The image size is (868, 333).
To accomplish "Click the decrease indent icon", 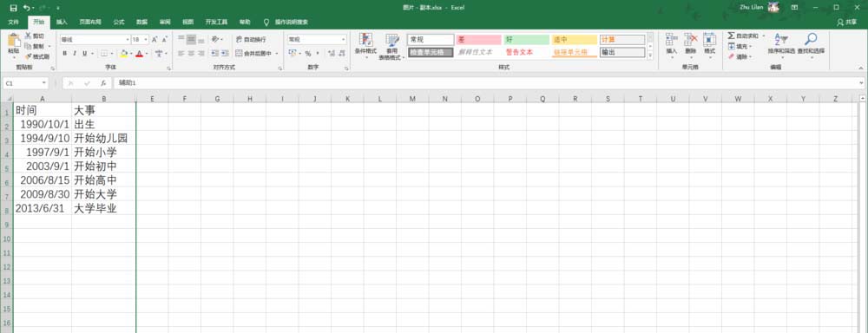I will pos(214,54).
